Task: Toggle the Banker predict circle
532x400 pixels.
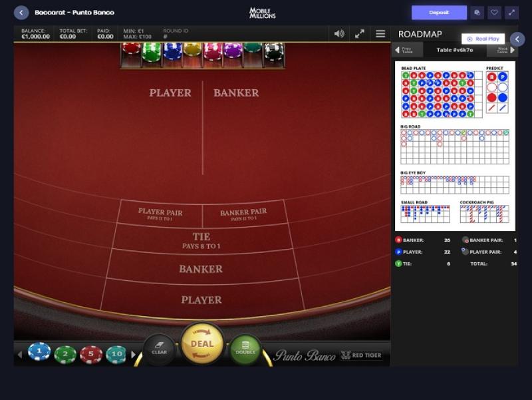Action: click(491, 77)
